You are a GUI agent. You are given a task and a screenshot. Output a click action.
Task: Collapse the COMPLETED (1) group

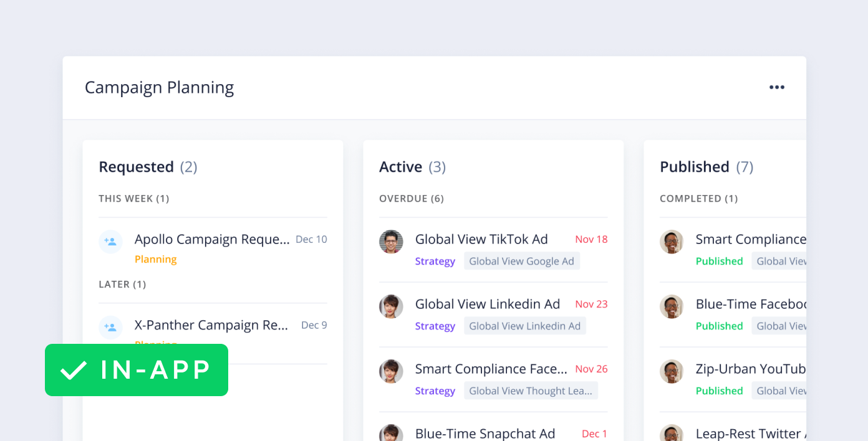pyautogui.click(x=698, y=199)
